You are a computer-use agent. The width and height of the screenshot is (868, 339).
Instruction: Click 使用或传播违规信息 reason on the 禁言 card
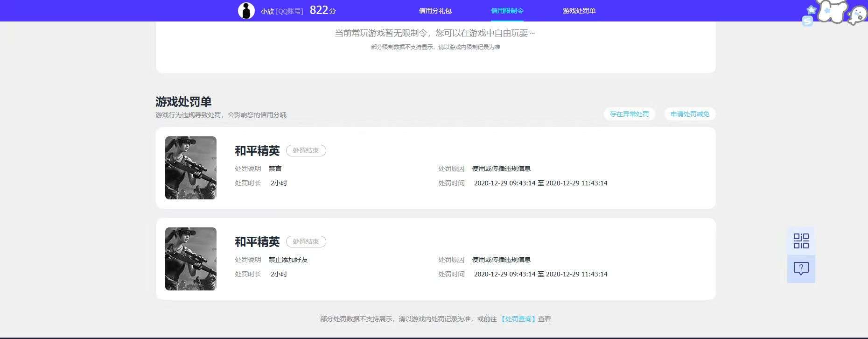tap(501, 169)
